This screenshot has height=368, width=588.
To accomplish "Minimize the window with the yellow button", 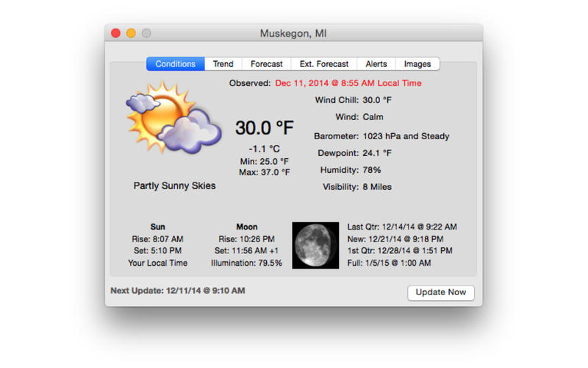I will pyautogui.click(x=131, y=33).
